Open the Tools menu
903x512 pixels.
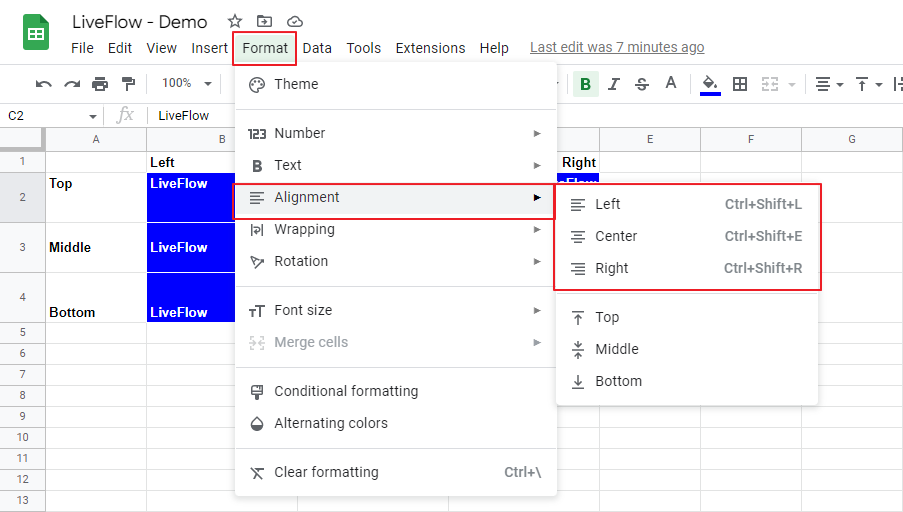tap(363, 48)
